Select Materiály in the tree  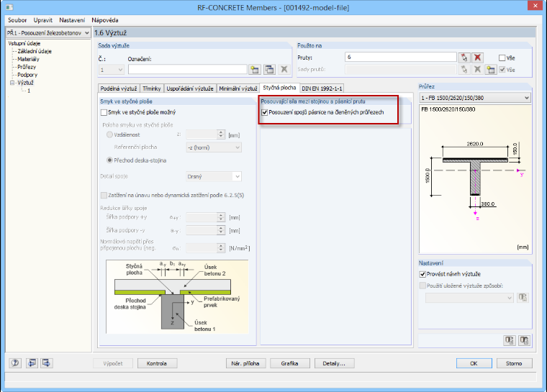click(28, 59)
